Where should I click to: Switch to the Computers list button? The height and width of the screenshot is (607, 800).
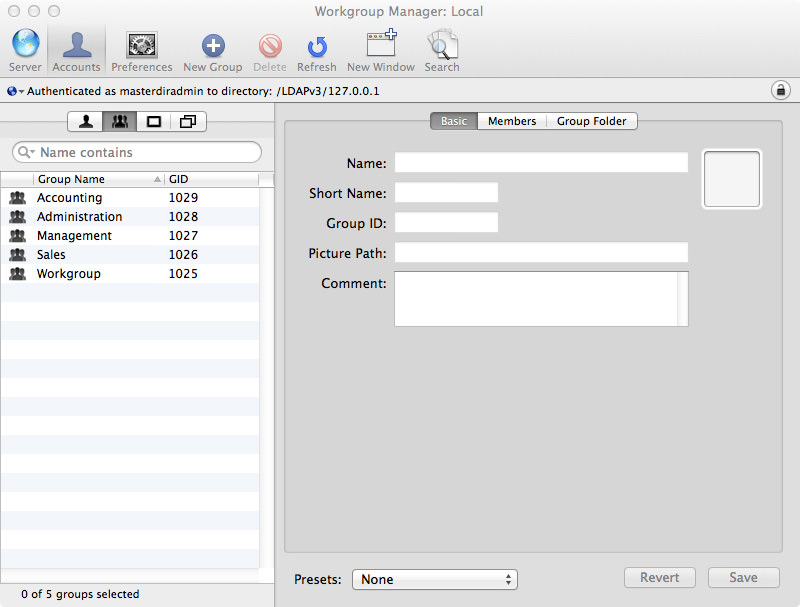[x=154, y=121]
